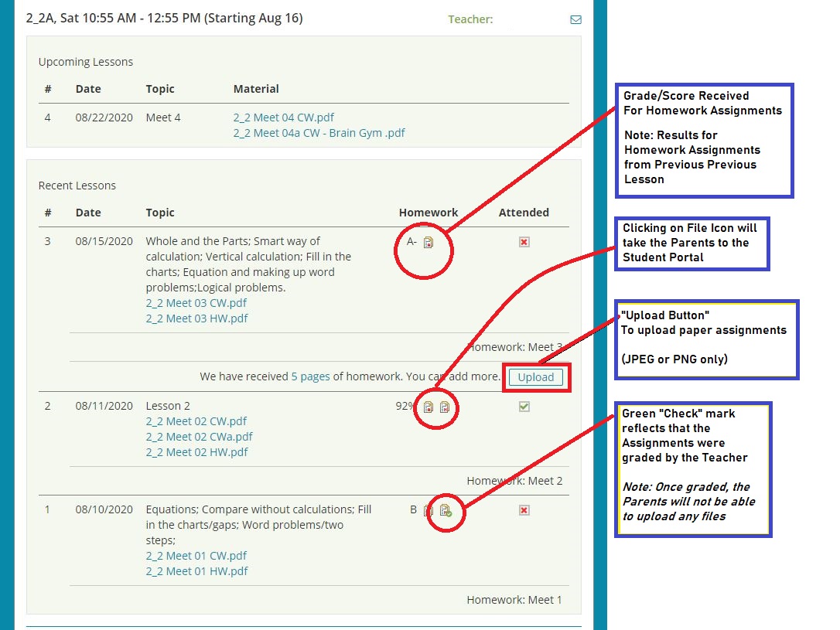Screen dimensions: 840x630
Task: Open 2_2 Meet 01 CW.pdf
Action: pyautogui.click(x=196, y=556)
